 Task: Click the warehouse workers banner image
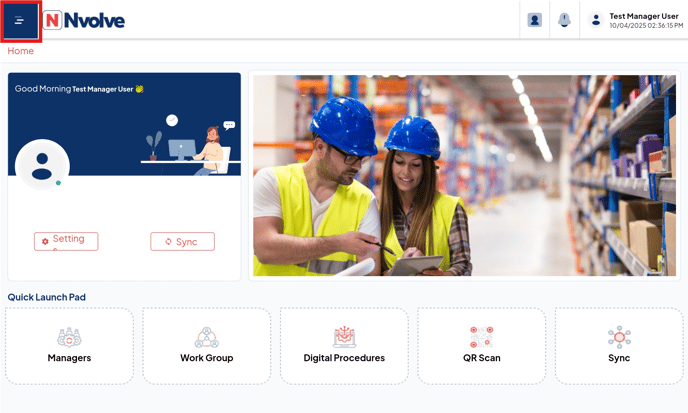click(464, 176)
